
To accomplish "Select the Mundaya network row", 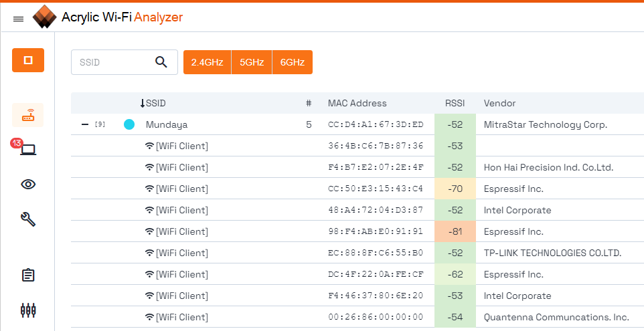I will click(357, 124).
